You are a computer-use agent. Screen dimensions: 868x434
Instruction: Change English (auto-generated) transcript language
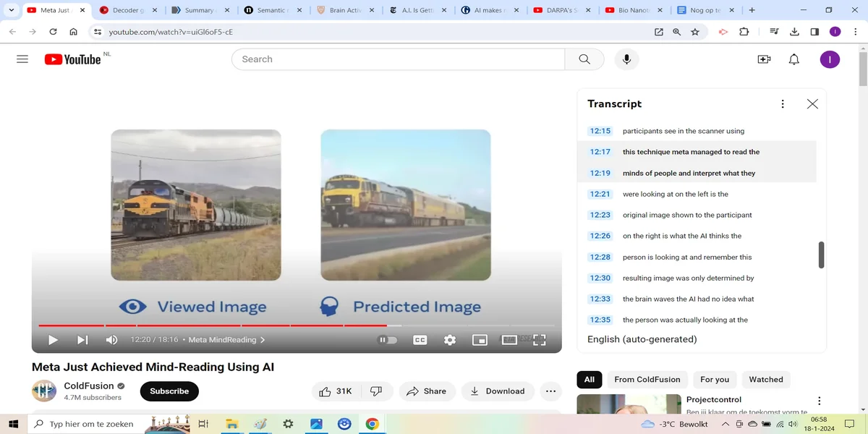(x=642, y=339)
